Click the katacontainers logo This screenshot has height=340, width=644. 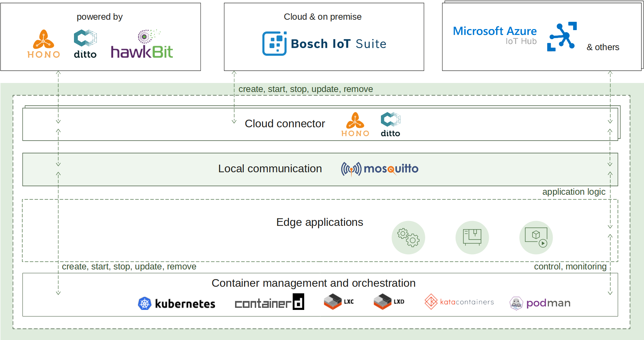click(459, 302)
